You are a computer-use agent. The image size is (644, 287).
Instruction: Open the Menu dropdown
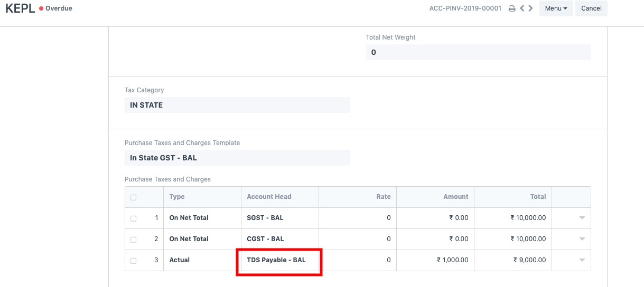pos(556,8)
